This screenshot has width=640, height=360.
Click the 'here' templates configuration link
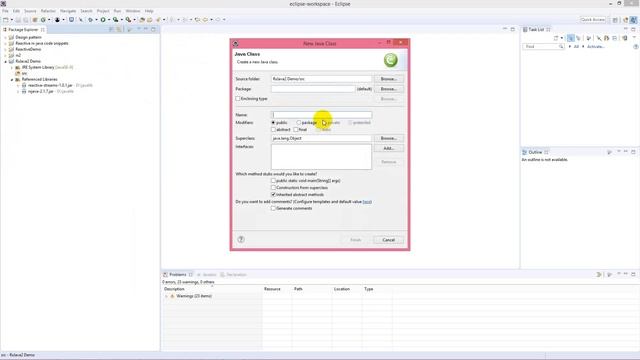(x=367, y=202)
